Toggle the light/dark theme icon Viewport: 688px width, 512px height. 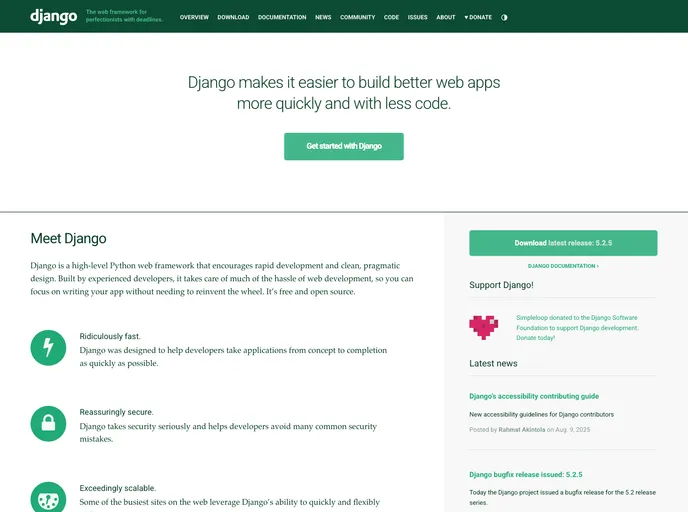[x=504, y=18]
